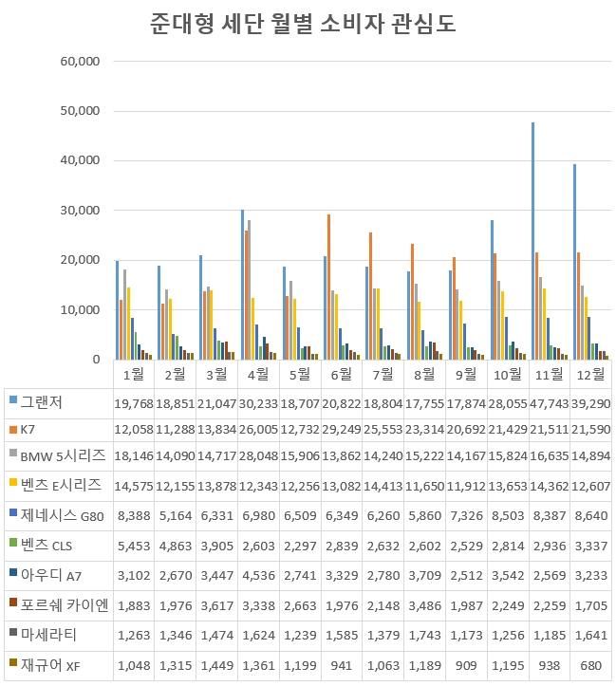Click the orange K7 bar for 6월
Viewport: 616px width, 686px height.
coord(328,287)
